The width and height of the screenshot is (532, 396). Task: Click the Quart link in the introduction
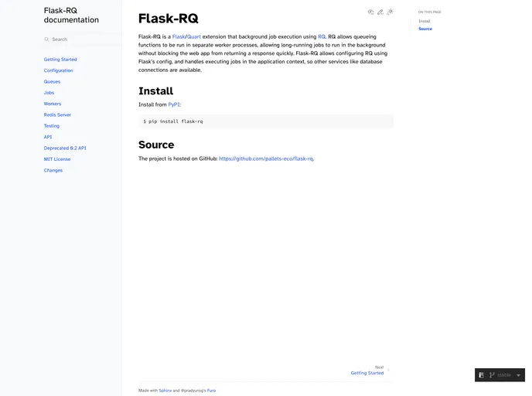pos(193,36)
